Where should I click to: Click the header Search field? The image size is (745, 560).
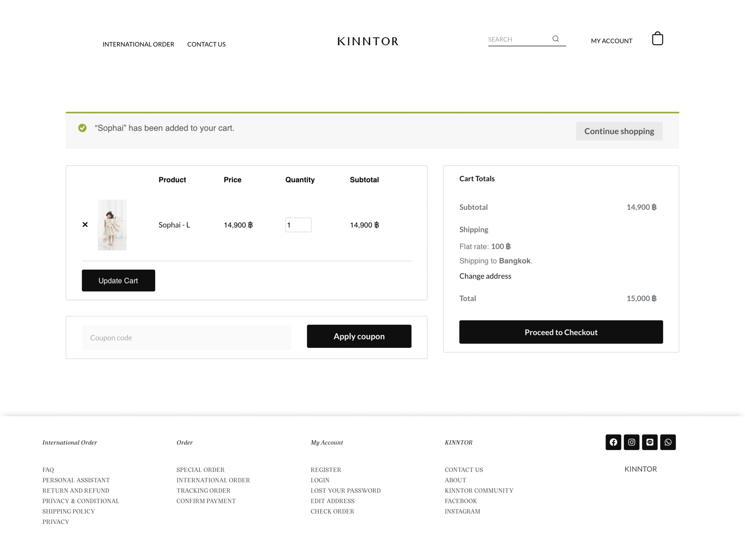click(517, 39)
